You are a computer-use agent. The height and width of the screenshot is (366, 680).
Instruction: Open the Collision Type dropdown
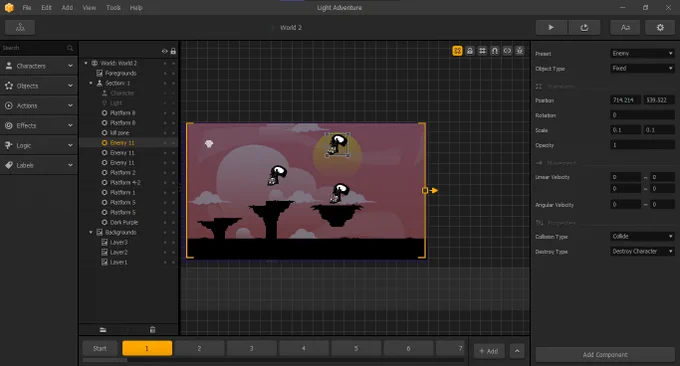point(642,236)
